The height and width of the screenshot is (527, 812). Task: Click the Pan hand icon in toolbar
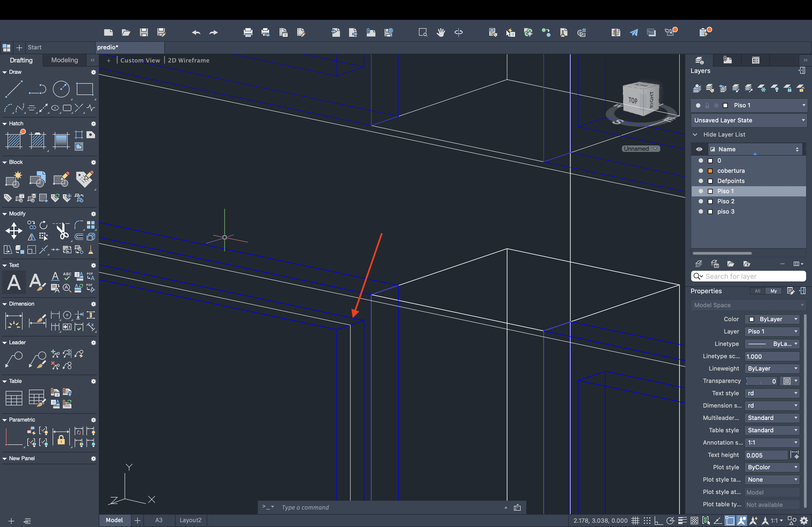coord(441,32)
